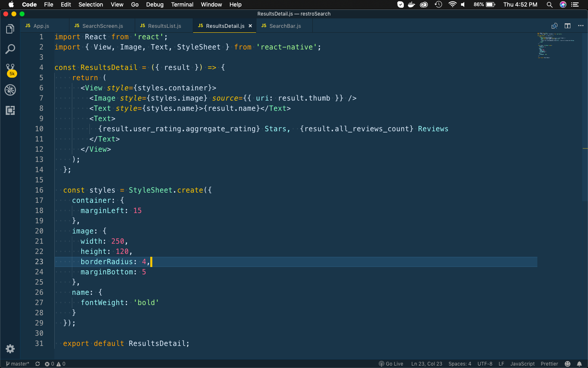Screen dimensions: 588x368
Task: Click the Time Machine icon in menu bar
Action: coord(438,4)
